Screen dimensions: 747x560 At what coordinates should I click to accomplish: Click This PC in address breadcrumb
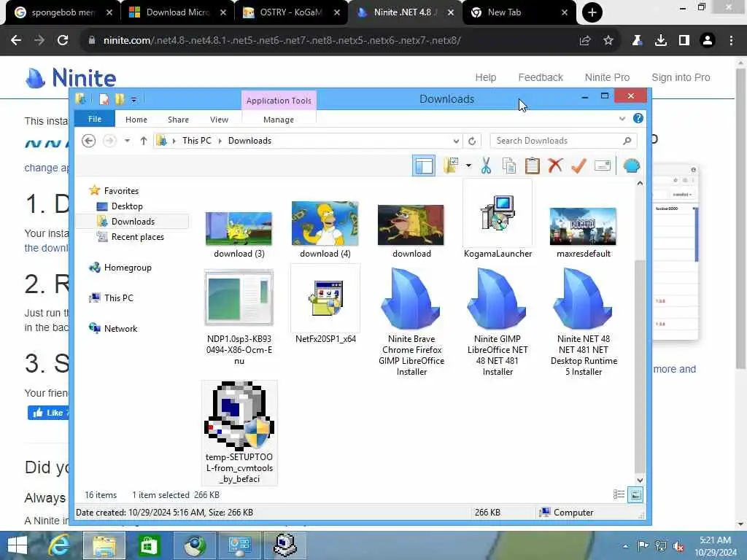[197, 141]
